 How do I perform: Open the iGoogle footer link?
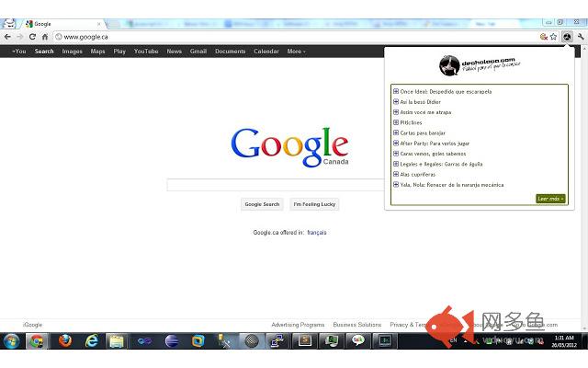click(33, 325)
